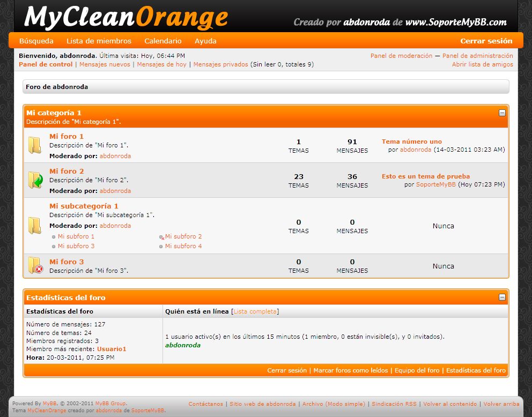Screen dimensions: 532x417
Task: Click the Mi foro 2 folder icon with green arrow
Action: pyautogui.click(x=35, y=180)
